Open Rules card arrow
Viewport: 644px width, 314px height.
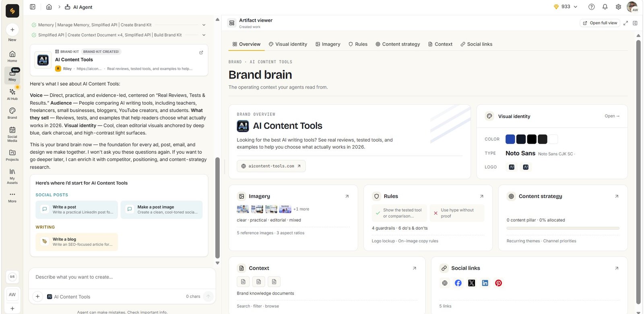click(x=482, y=196)
